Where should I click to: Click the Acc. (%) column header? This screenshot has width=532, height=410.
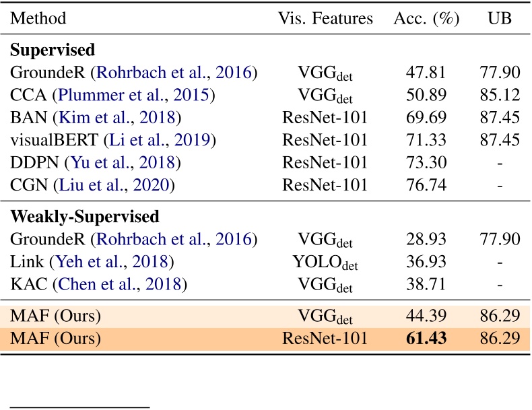pos(426,18)
